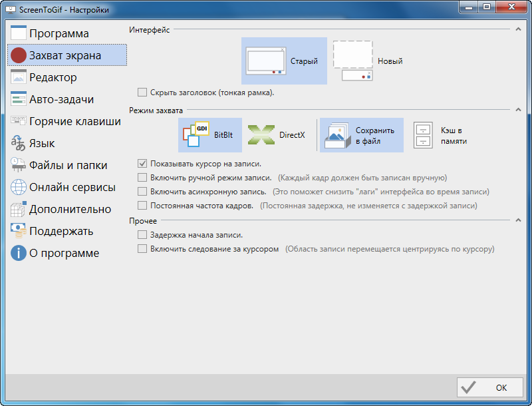
Task: Maximize the settings window
Action: [x=487, y=7]
